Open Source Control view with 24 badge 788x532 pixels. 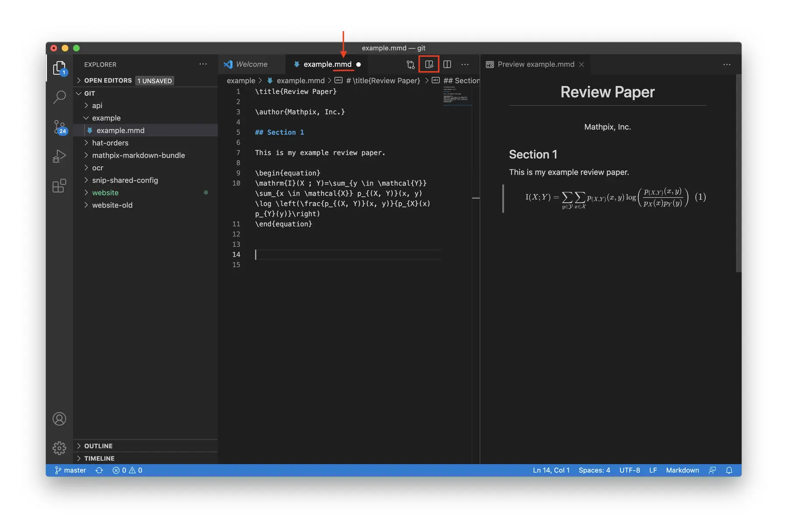point(60,127)
